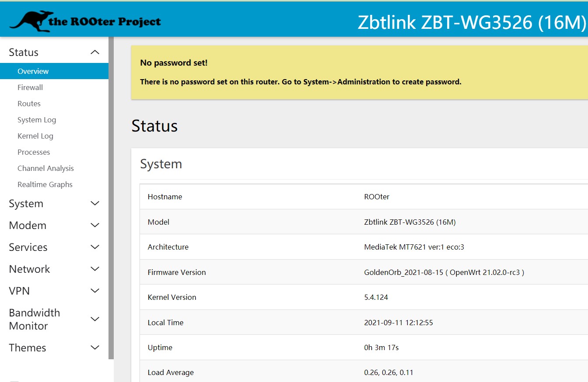The height and width of the screenshot is (382, 588).
Task: Click the Uptime value 0h 3m 17s
Action: pos(381,347)
